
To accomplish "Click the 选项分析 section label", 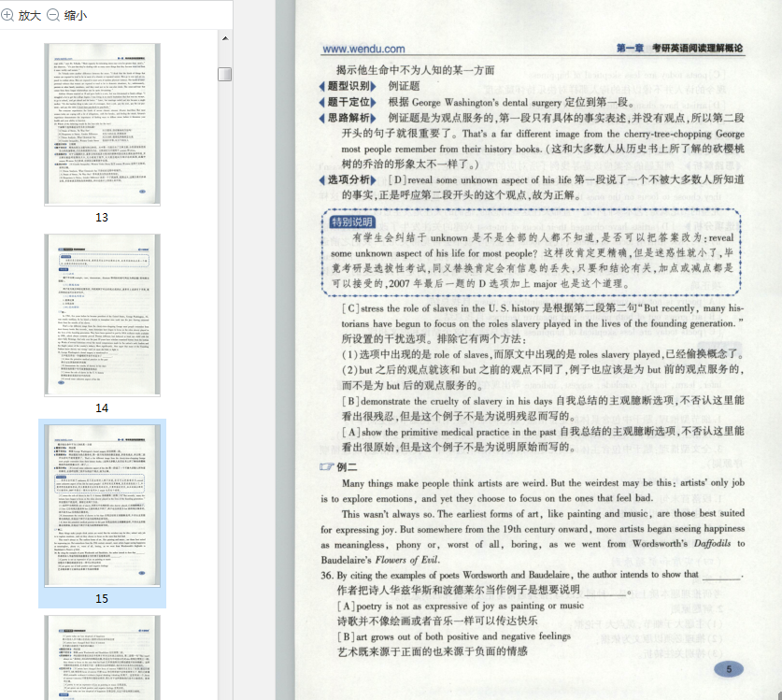I will 348,180.
